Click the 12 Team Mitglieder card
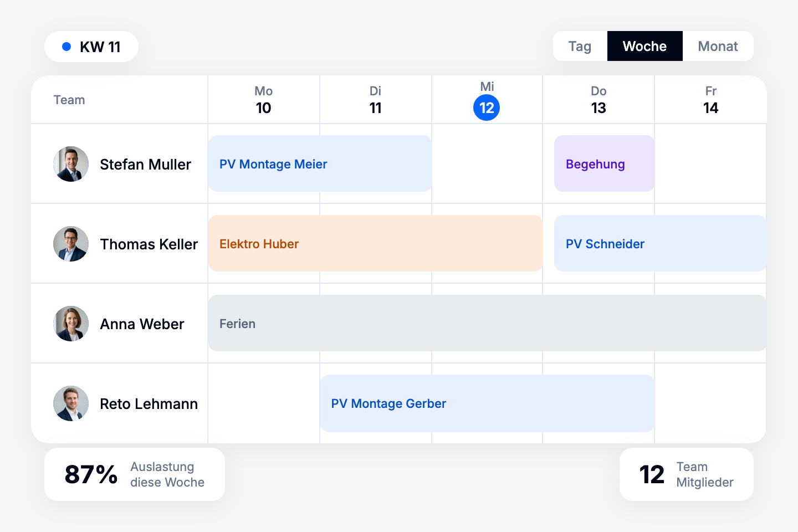Image resolution: width=798 pixels, height=532 pixels. (686, 474)
